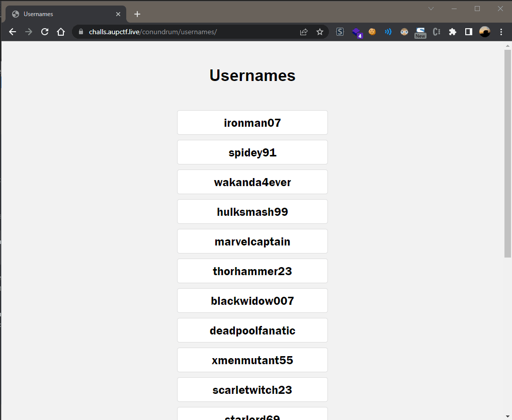Open Chrome's three-dot menu
Screen dimensions: 512x420
coord(500,32)
